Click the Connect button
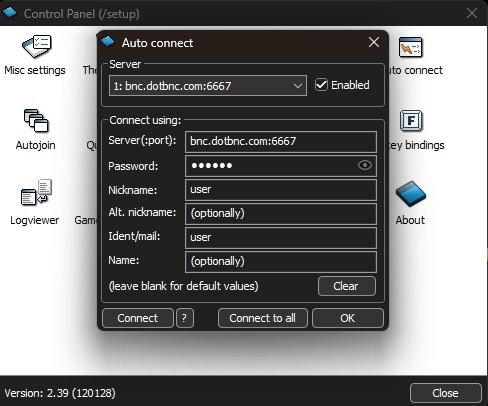 (138, 318)
